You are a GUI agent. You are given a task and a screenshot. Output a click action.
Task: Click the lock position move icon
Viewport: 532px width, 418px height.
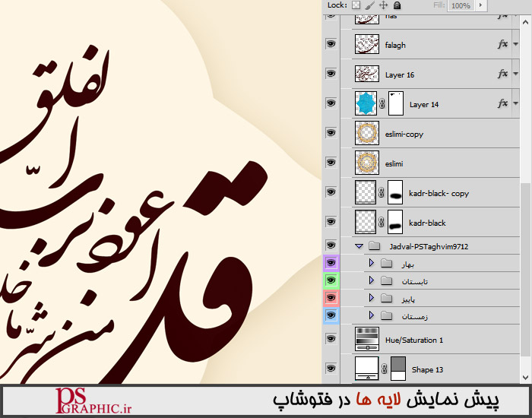click(x=383, y=5)
